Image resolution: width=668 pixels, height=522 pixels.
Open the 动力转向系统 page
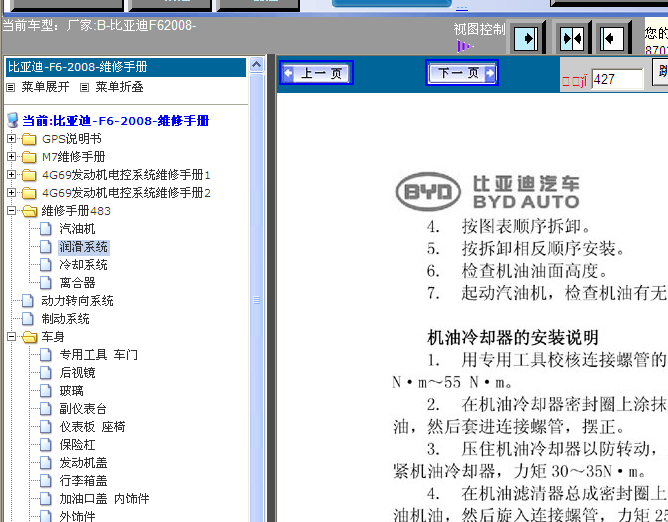[77, 301]
